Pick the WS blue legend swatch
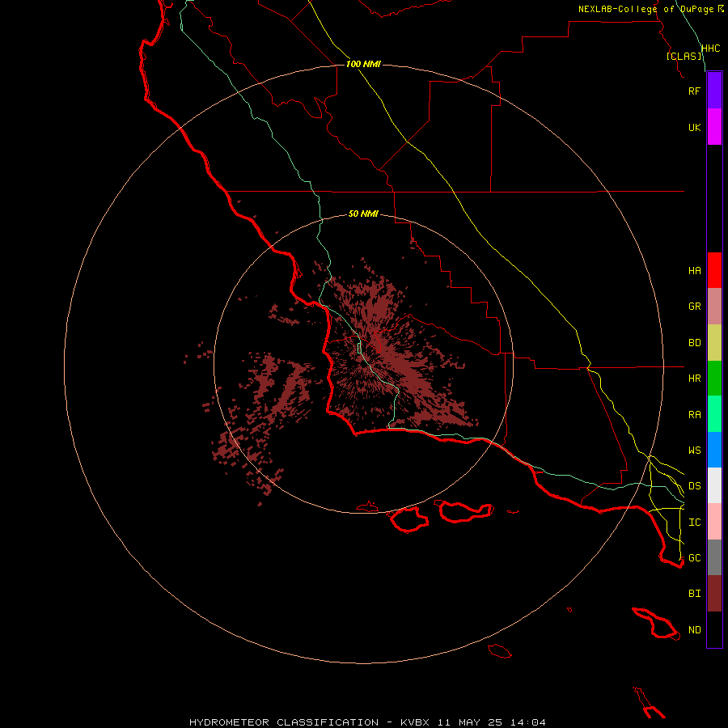728x728 pixels. pos(714,450)
